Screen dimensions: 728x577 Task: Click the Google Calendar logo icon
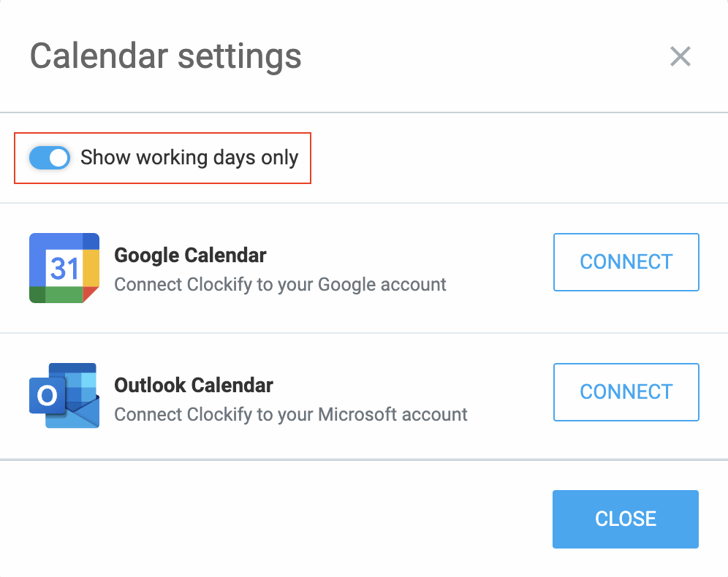click(64, 267)
